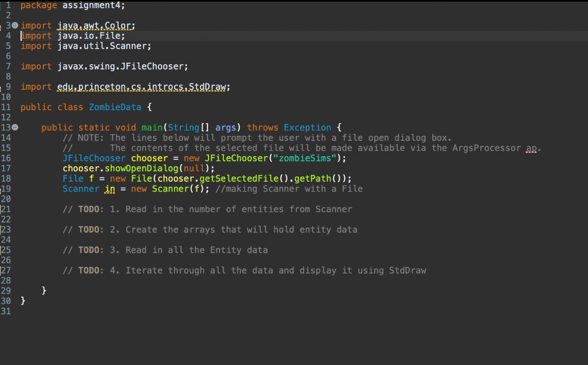
Task: Select the ZombieData class name
Action: click(x=114, y=107)
